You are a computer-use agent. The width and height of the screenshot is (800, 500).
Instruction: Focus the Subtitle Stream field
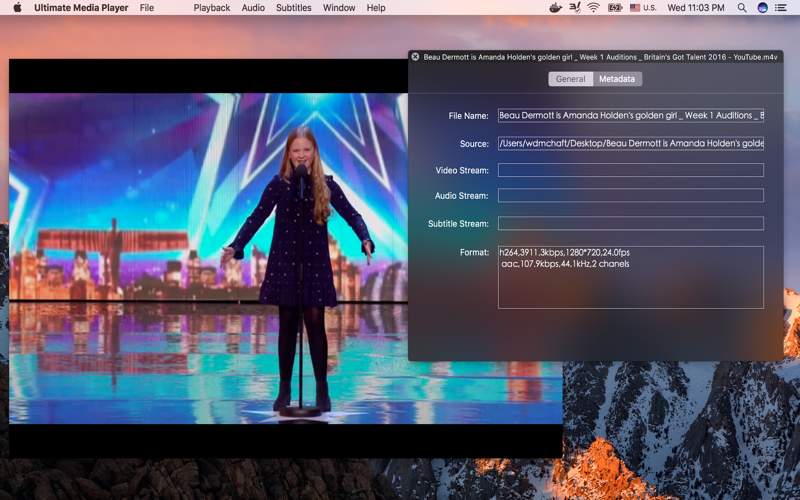pos(631,223)
